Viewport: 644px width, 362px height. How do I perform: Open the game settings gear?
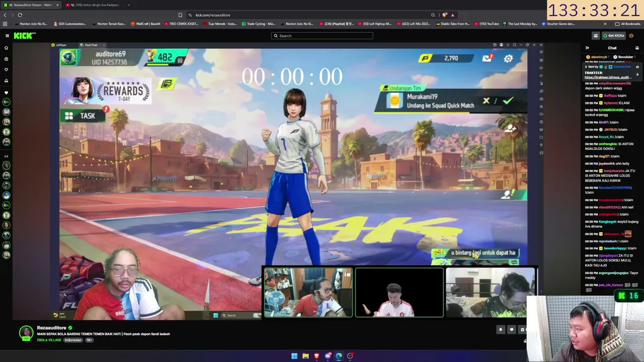[x=509, y=59]
